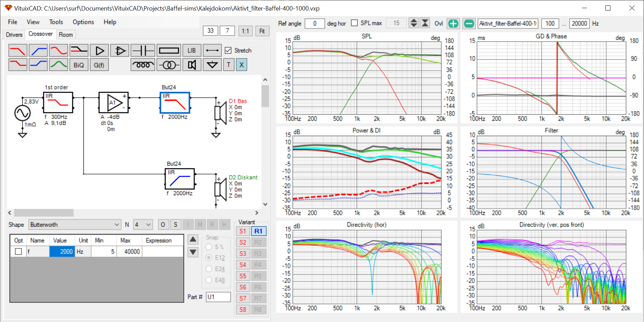Switch to the Room tab
This screenshot has width=644, height=322.
coord(65,35)
